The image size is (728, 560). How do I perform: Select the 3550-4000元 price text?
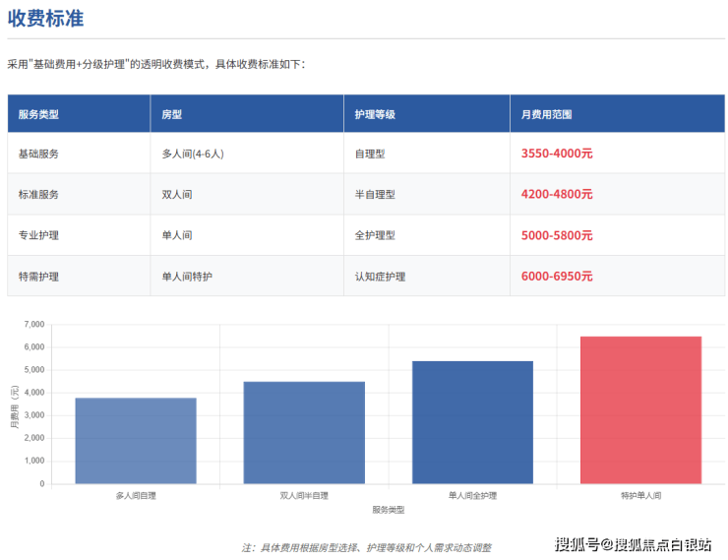557,154
